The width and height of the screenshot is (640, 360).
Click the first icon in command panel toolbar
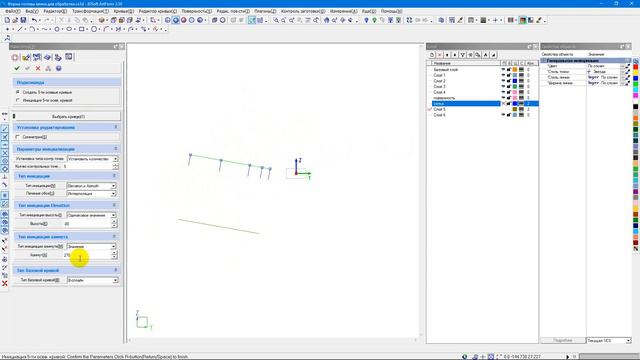coord(16,57)
